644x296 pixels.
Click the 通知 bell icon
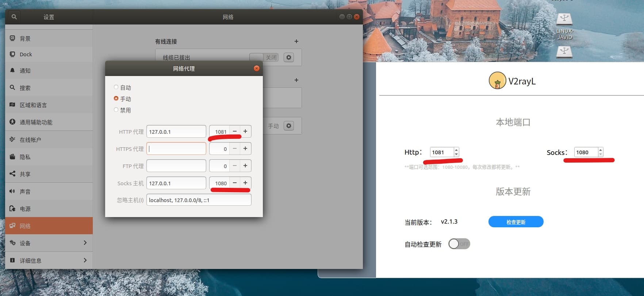click(12, 70)
